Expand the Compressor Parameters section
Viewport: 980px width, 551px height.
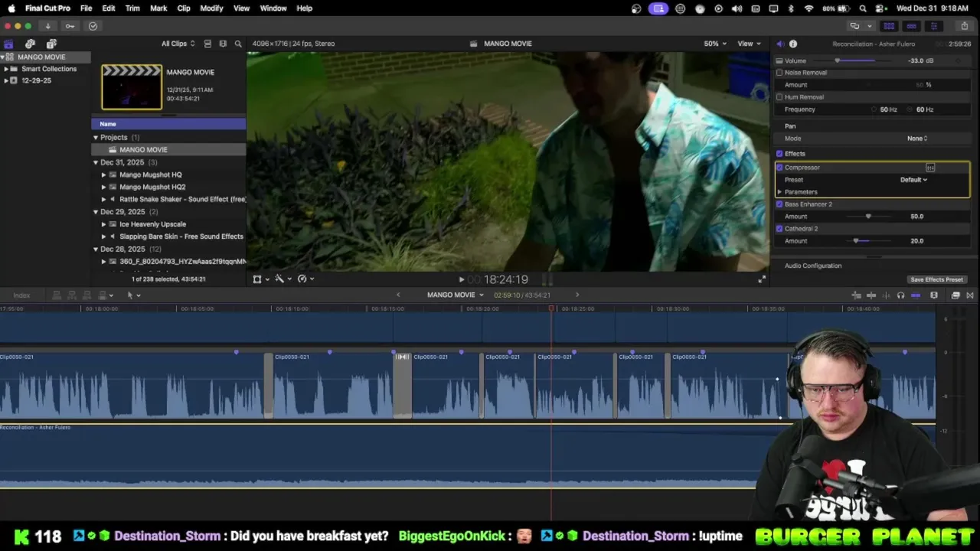point(779,192)
